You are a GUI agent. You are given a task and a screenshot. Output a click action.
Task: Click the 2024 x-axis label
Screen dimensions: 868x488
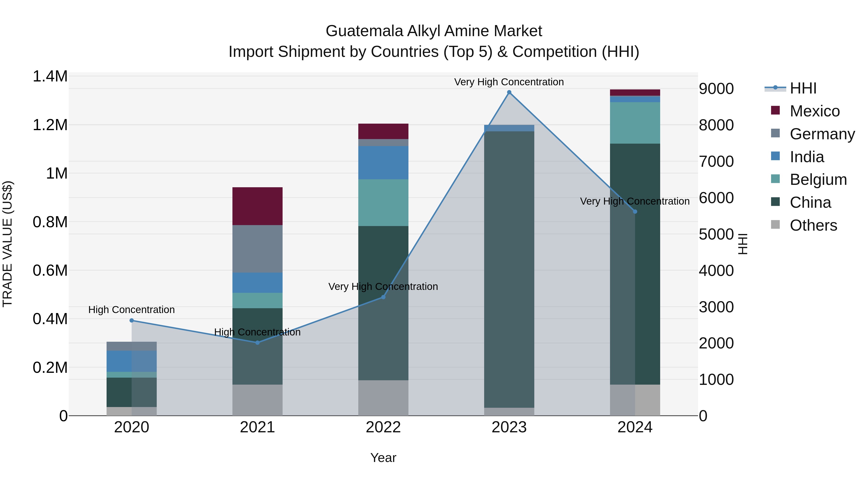coord(635,427)
